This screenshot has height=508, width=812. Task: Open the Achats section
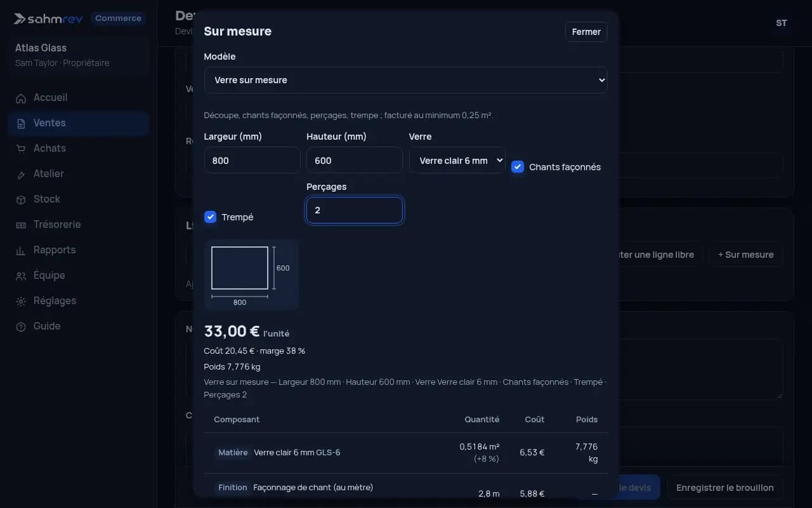pos(79,149)
